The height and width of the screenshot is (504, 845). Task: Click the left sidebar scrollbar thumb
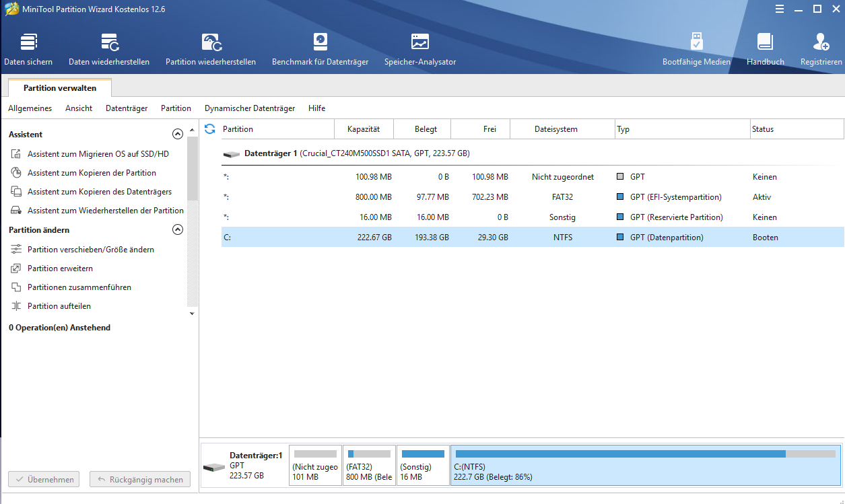192,168
